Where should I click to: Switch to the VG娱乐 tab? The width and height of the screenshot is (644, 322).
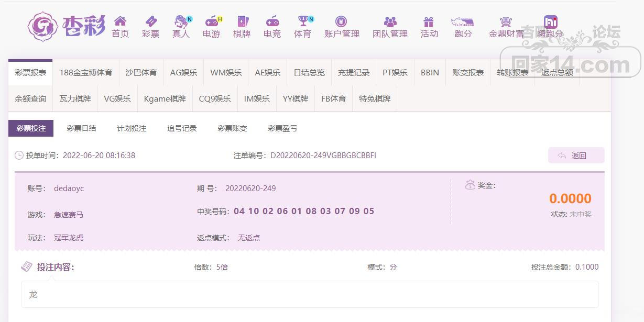tap(117, 99)
